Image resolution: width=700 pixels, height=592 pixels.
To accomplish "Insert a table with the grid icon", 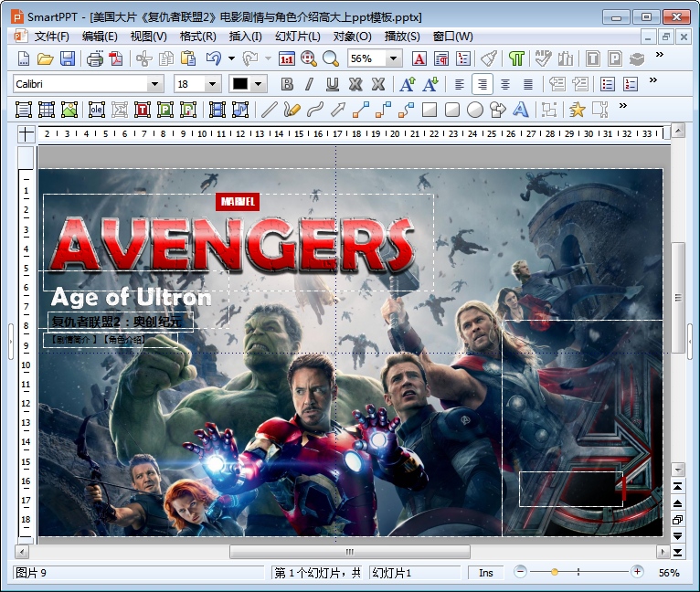I will point(47,110).
